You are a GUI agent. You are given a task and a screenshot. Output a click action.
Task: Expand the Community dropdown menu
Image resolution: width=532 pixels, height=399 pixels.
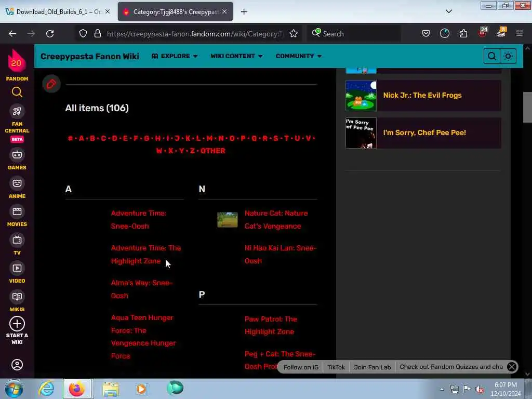click(299, 56)
